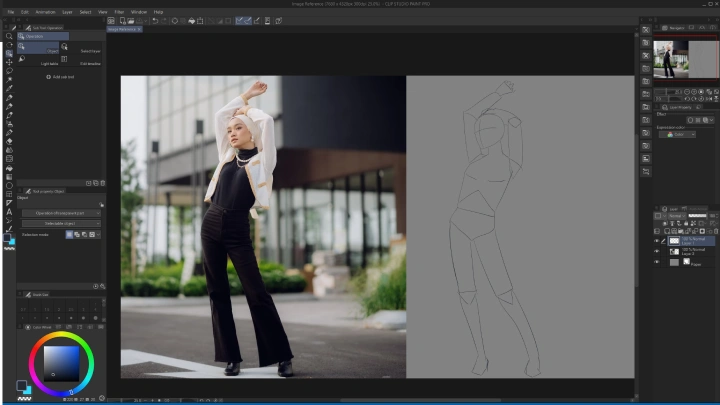Select the Operation tool in toolbar
The height and width of the screenshot is (405, 720).
(9, 53)
